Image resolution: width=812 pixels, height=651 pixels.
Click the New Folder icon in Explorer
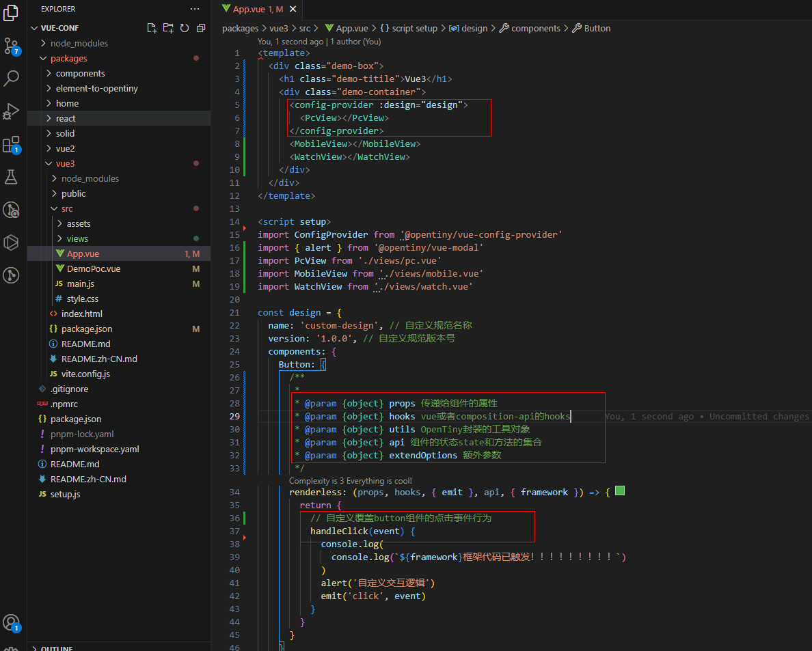click(x=168, y=28)
